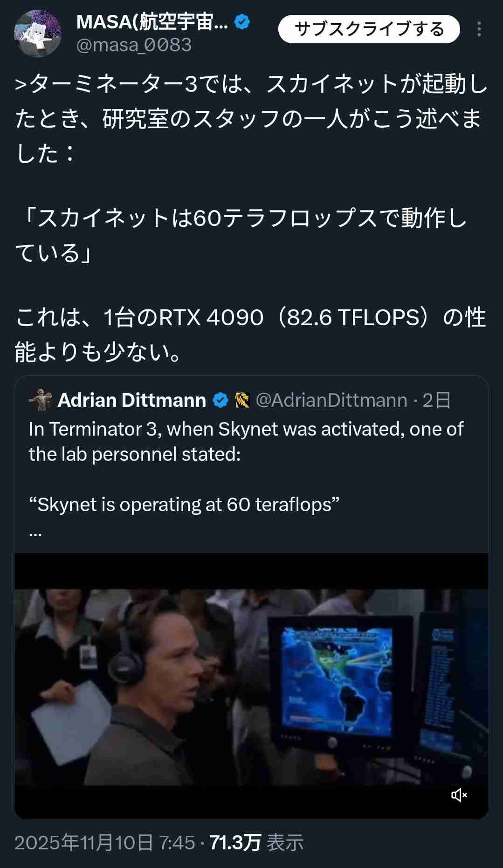
Task: Open Adrian Dittmann's small avatar
Action: pos(41,400)
